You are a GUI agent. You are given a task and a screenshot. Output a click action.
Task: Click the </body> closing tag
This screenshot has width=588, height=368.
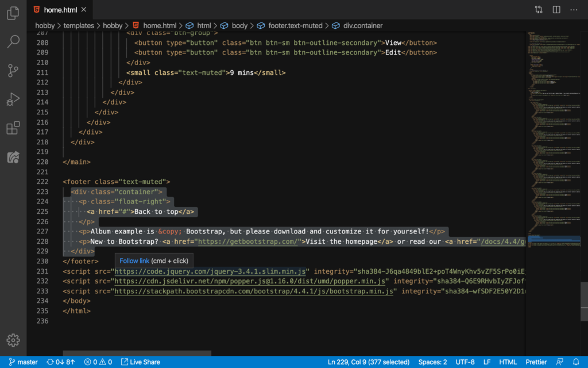click(x=76, y=301)
